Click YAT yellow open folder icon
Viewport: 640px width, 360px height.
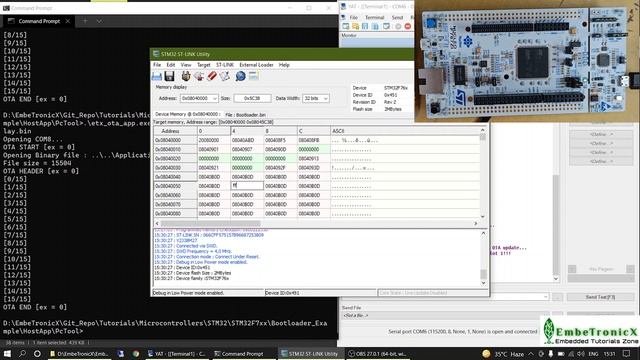click(x=356, y=27)
